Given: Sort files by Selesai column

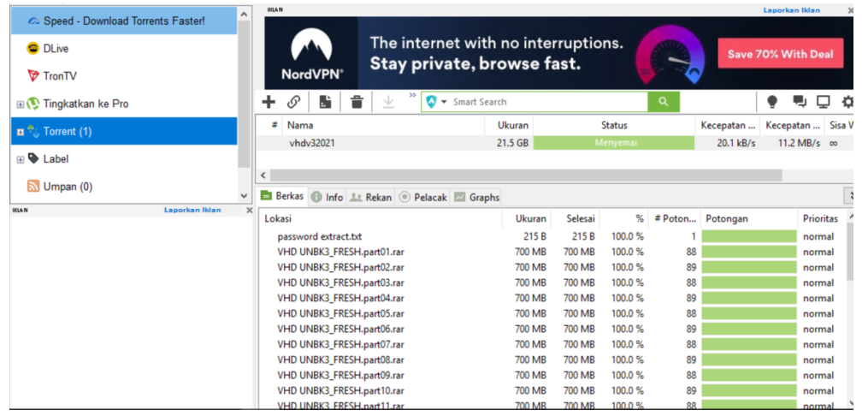Looking at the screenshot, I should [576, 218].
